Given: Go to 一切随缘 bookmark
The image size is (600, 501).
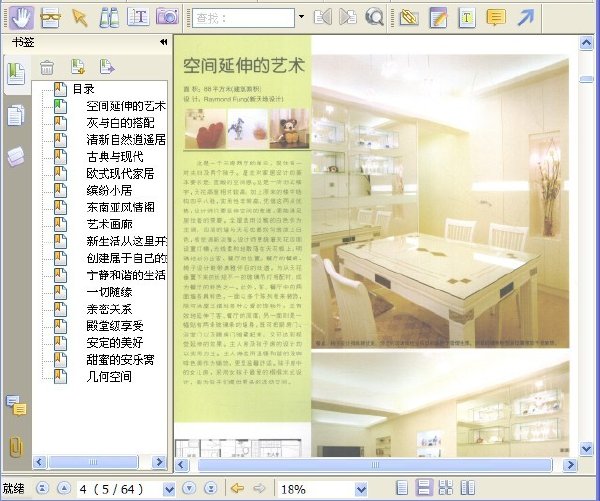Looking at the screenshot, I should pyautogui.click(x=109, y=292).
